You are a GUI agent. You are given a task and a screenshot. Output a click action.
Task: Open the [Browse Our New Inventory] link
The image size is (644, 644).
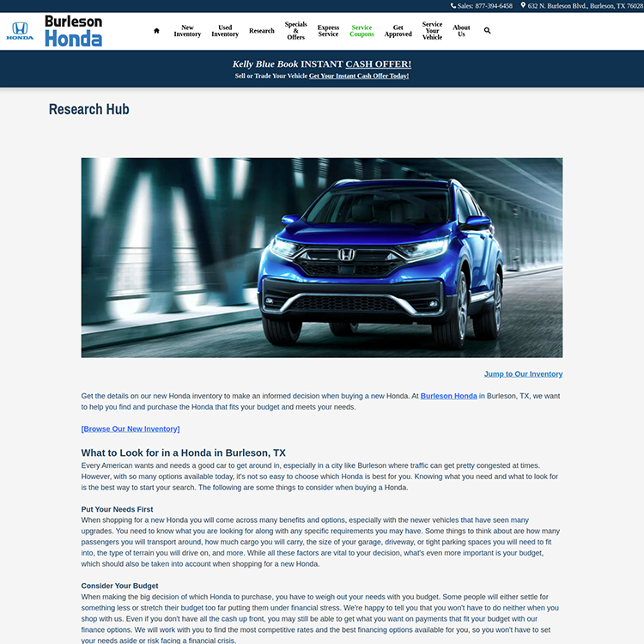point(131,428)
